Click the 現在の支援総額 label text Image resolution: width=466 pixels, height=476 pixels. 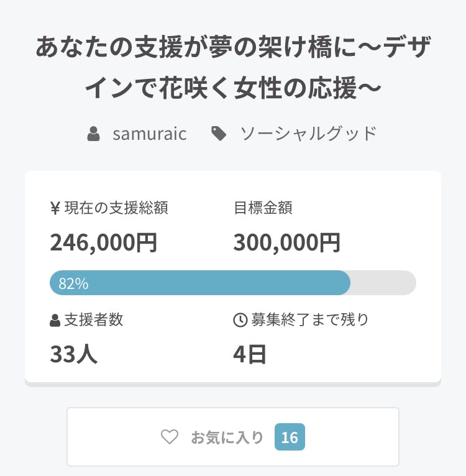pyautogui.click(x=116, y=208)
